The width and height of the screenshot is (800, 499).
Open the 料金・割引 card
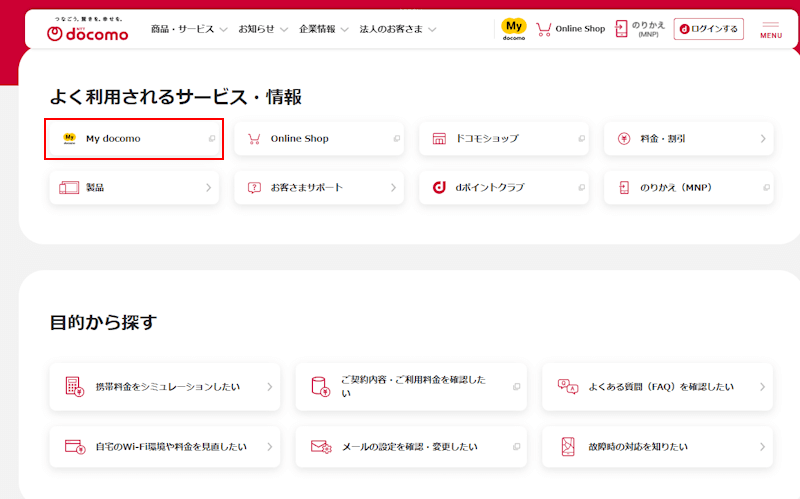coord(689,139)
